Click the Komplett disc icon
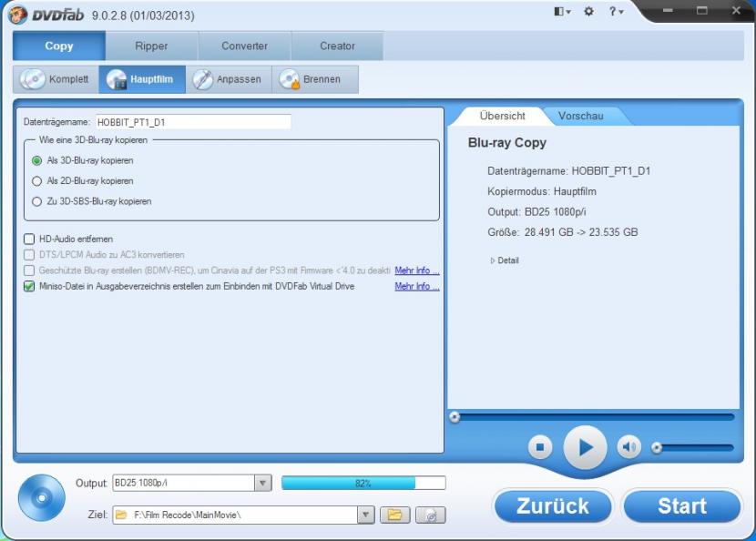756x541 pixels. pyautogui.click(x=33, y=79)
